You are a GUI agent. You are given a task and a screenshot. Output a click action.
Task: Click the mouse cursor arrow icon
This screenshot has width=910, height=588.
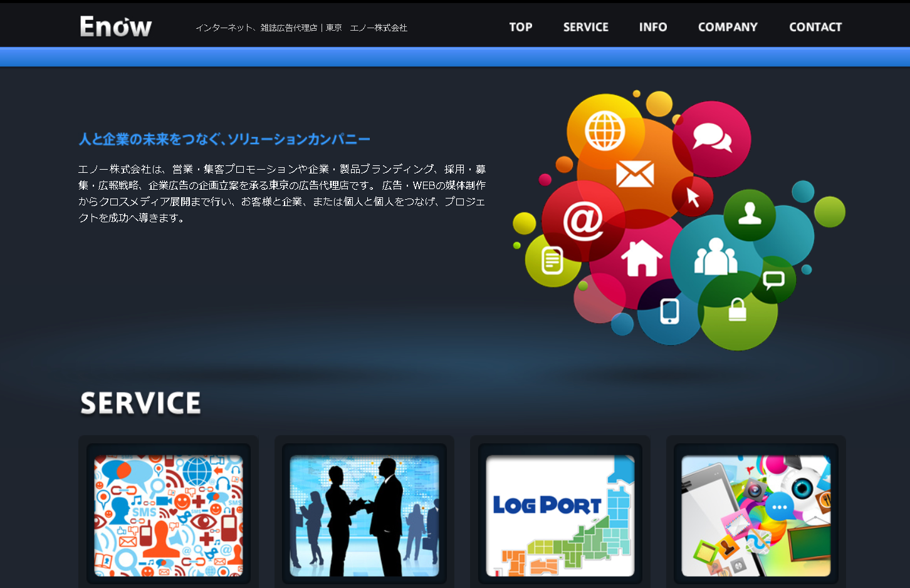[x=693, y=197]
